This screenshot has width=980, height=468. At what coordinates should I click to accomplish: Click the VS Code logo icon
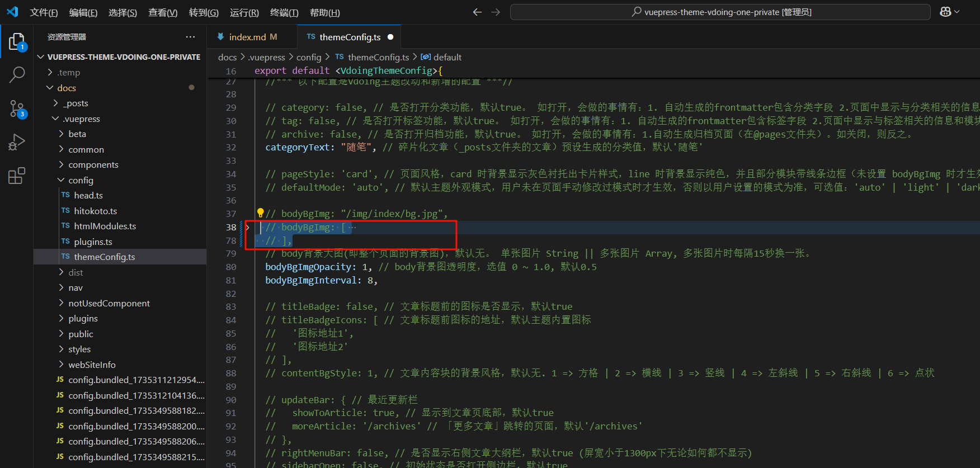click(x=12, y=12)
